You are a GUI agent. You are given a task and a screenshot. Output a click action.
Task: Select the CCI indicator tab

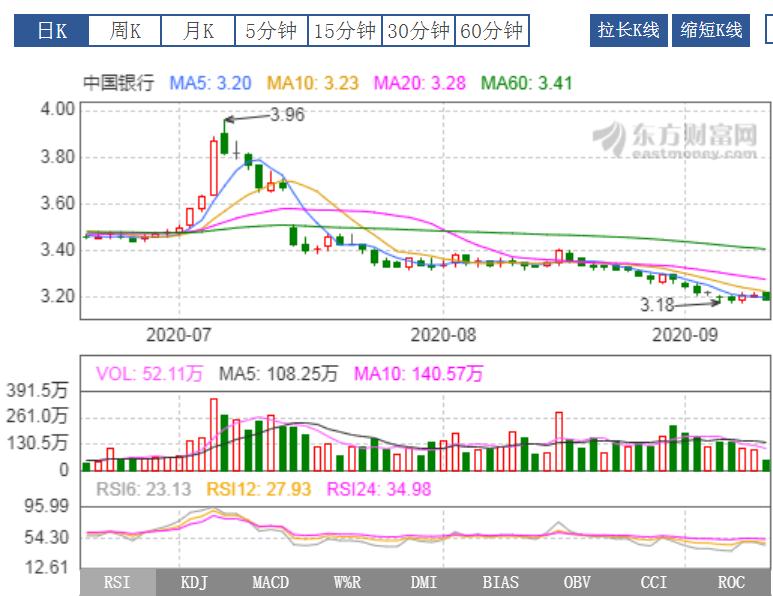point(654,582)
